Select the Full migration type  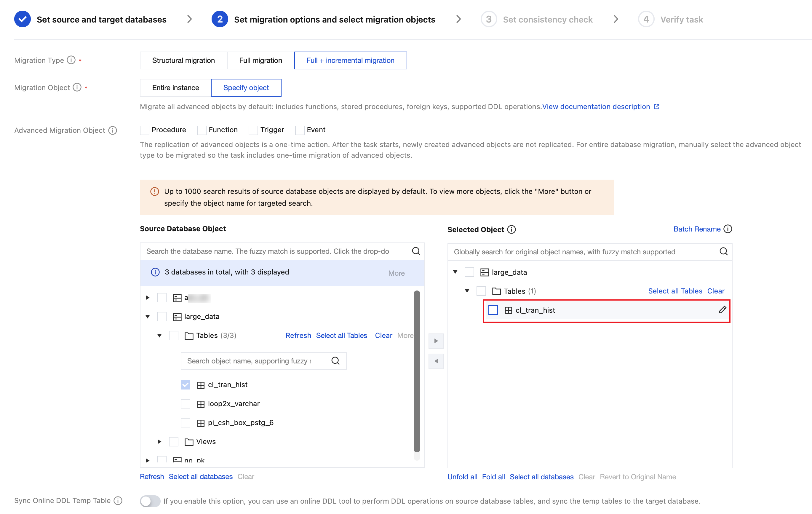coord(260,60)
